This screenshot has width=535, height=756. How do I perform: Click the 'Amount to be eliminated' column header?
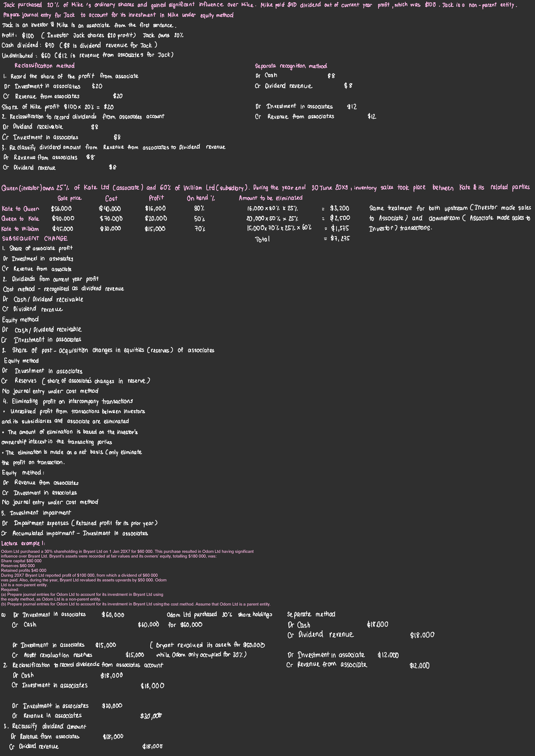click(271, 198)
